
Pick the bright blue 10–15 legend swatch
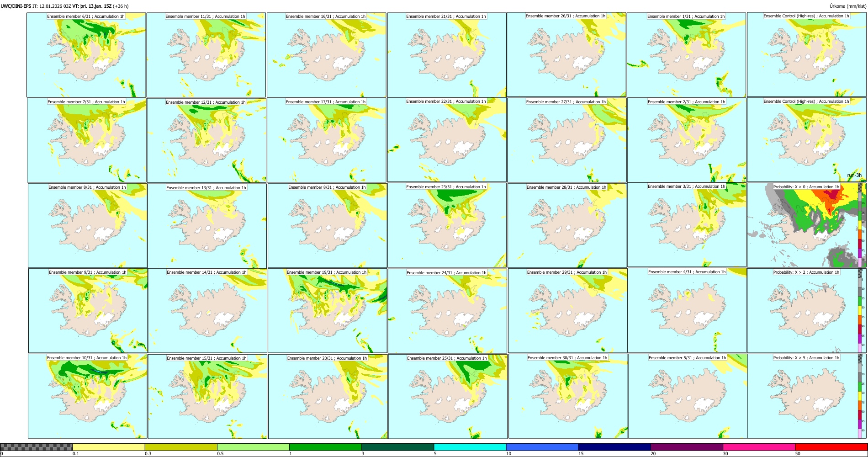[542, 447]
